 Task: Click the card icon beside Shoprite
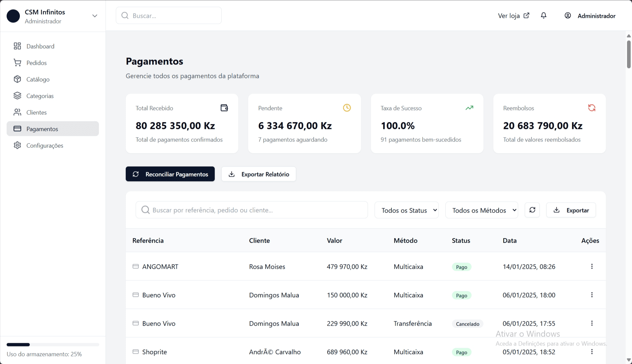coord(136,352)
